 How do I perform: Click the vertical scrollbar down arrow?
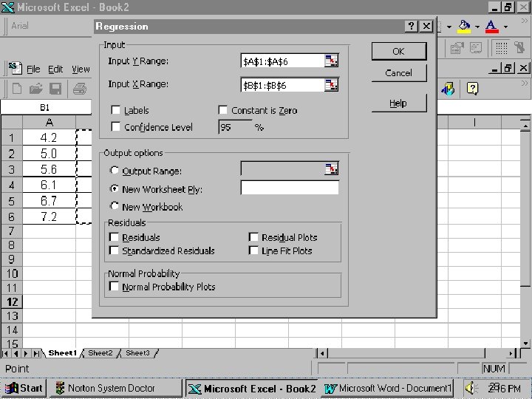click(x=525, y=343)
